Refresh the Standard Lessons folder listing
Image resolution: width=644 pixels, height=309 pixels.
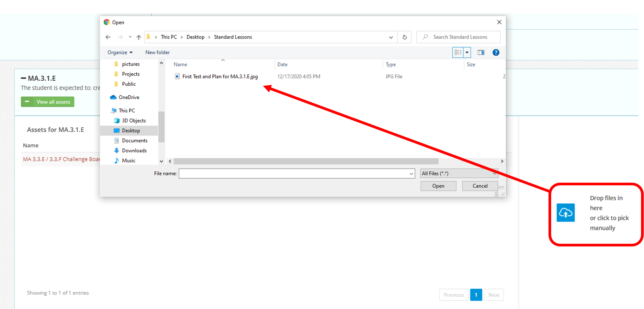tap(404, 37)
